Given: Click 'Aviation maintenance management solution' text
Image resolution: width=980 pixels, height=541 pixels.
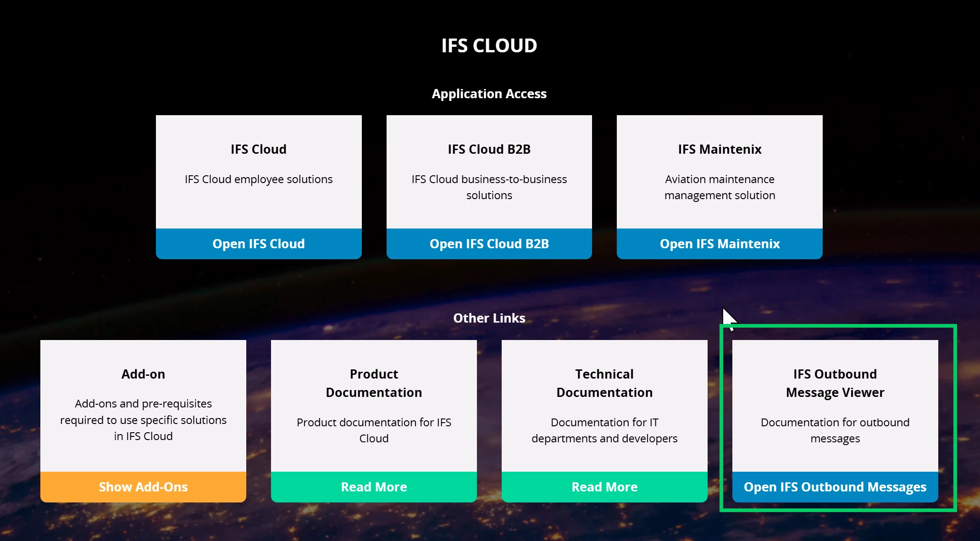Looking at the screenshot, I should pos(720,187).
